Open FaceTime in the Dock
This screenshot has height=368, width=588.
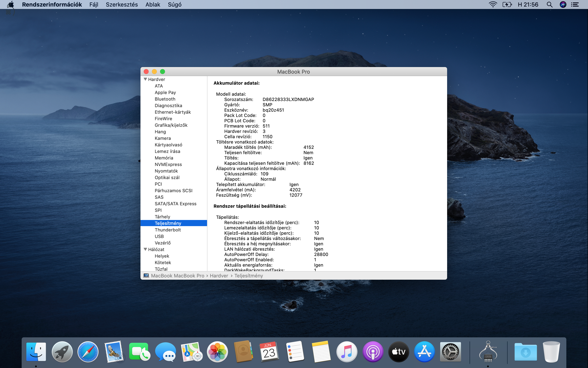[x=140, y=352]
